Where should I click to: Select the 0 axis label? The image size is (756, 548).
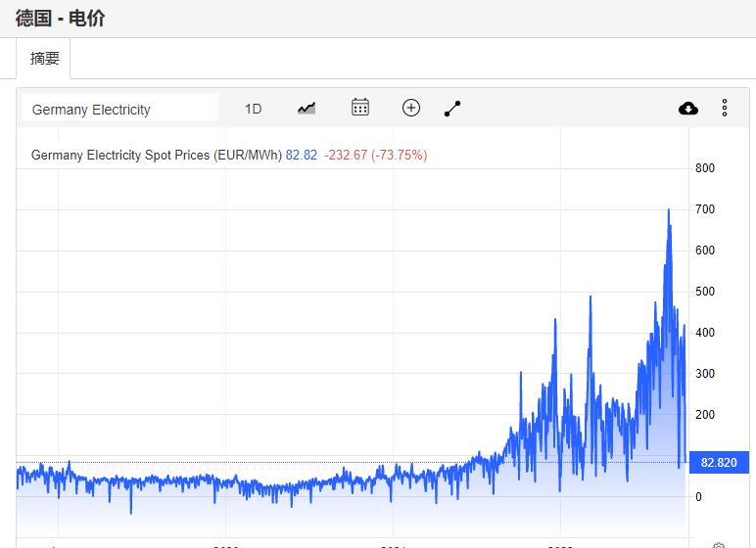698,497
